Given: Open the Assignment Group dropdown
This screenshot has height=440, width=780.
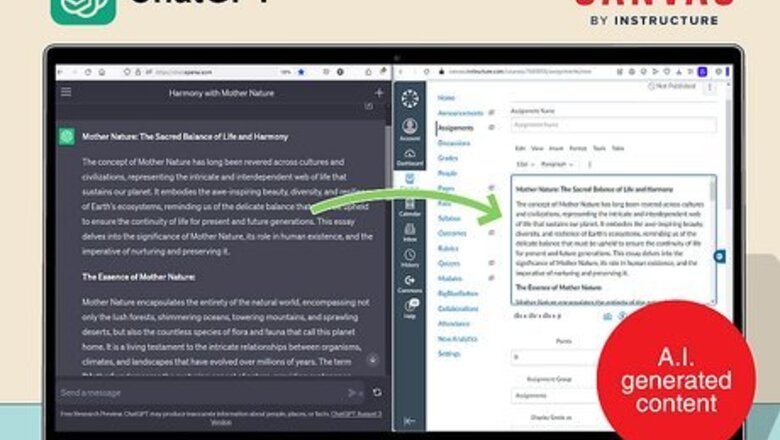Looking at the screenshot, I should [555, 396].
